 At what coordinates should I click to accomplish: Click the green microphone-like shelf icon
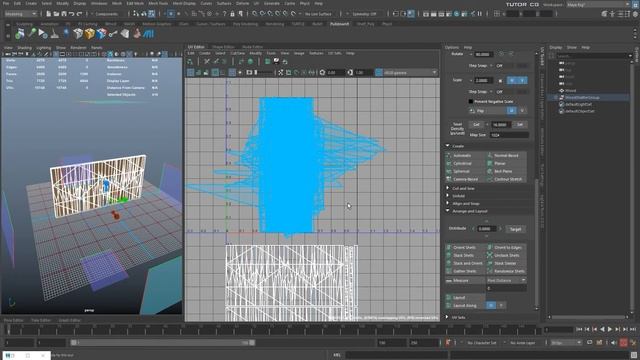click(31, 34)
